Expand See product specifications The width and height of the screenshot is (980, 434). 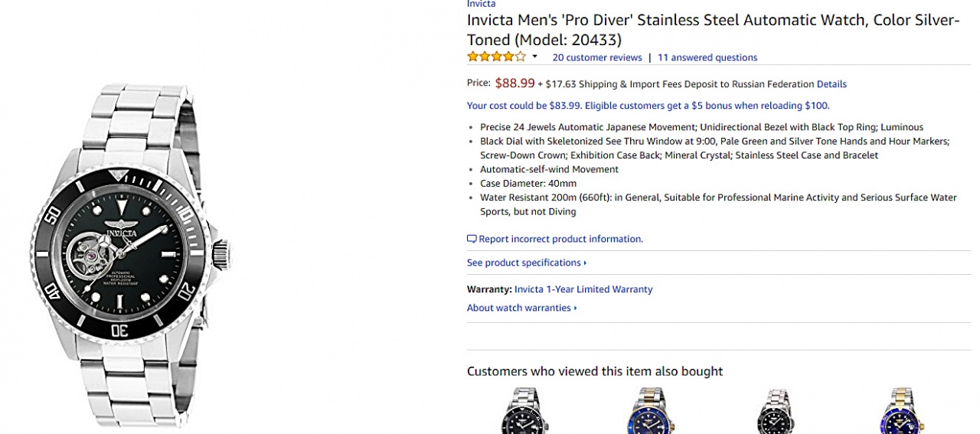tap(526, 263)
